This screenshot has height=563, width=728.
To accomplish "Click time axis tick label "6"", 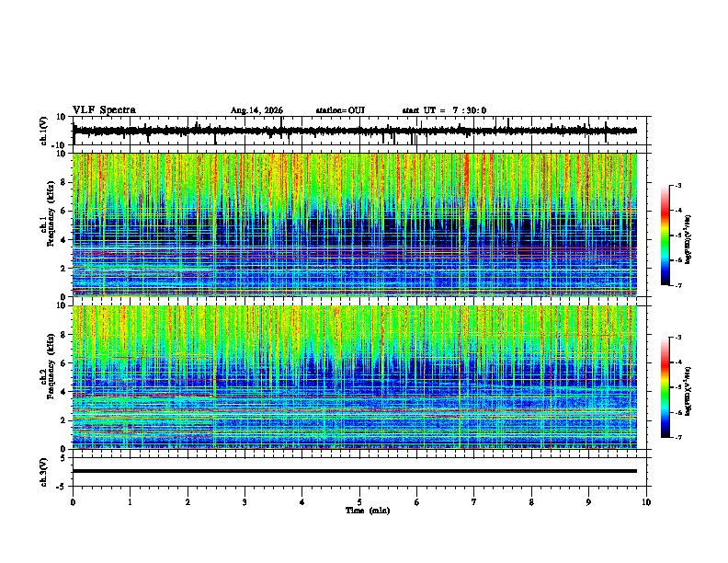I will (x=417, y=502).
